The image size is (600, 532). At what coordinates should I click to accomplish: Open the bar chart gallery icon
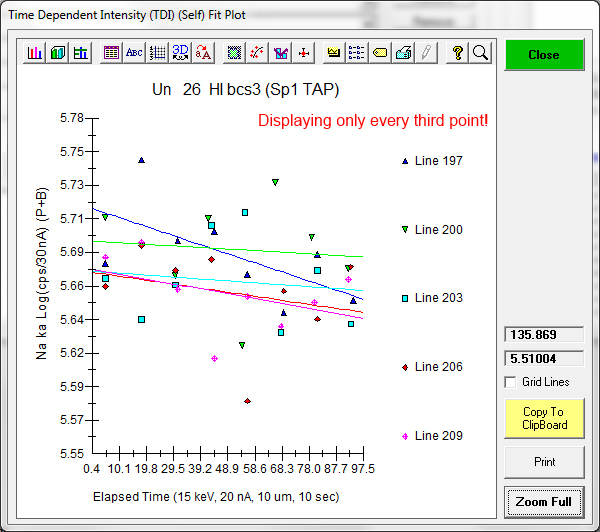pos(35,53)
